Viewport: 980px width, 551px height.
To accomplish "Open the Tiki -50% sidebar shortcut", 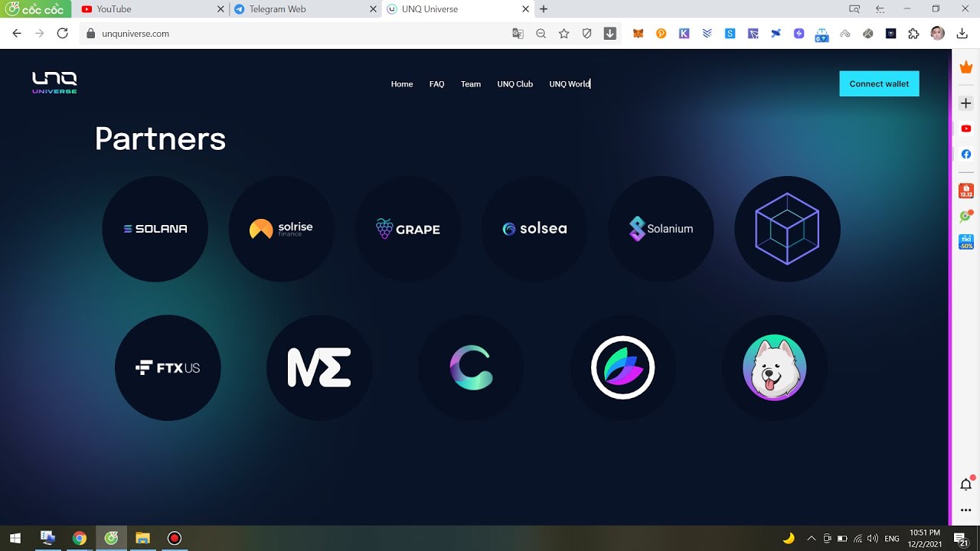I will pos(966,242).
